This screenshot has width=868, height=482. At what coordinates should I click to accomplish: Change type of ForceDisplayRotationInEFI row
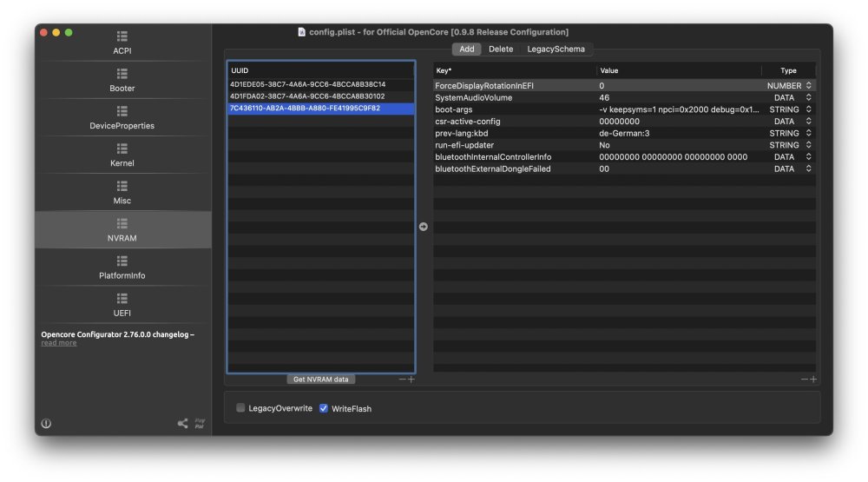tap(809, 85)
